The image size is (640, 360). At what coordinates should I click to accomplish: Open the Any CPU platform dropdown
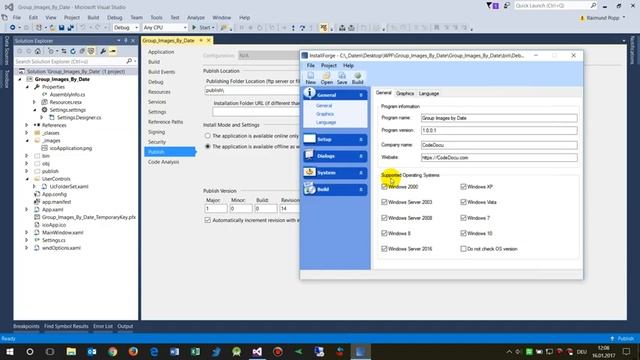pos(165,28)
